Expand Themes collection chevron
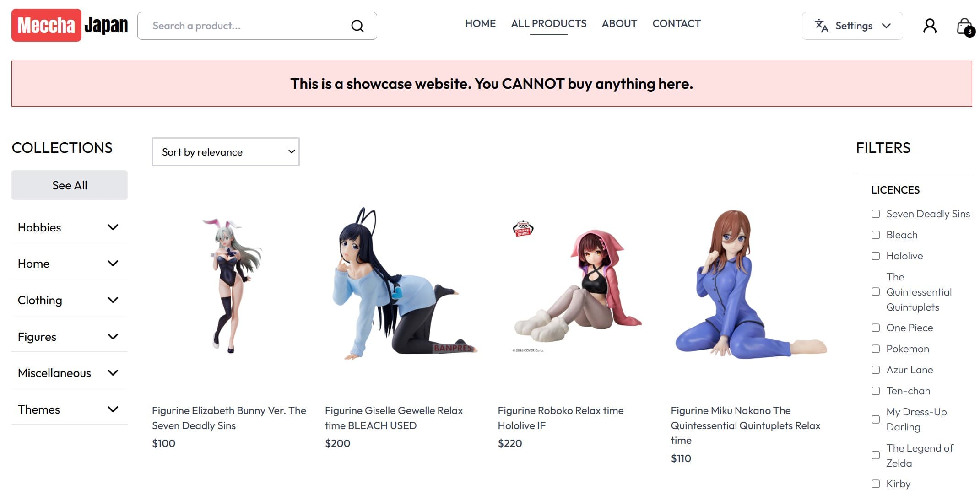Image resolution: width=980 pixels, height=495 pixels. coord(113,409)
